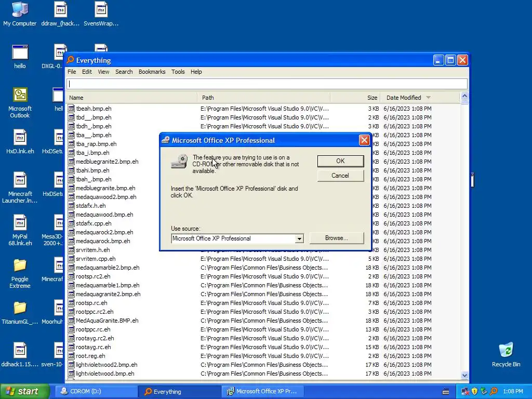Screen dimensions: 532x399
Task: Close the Microsoft Office XP Professional dialog
Action: click(364, 140)
